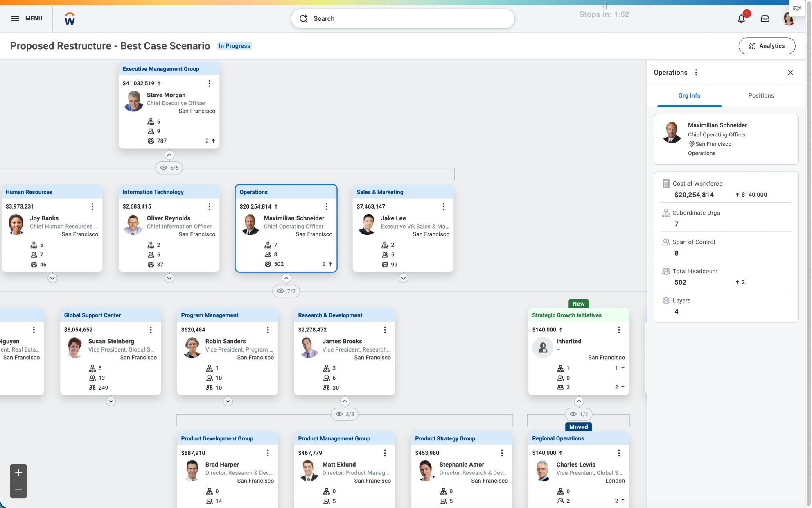Toggle the 3/3 visibility eye under Research & Development
This screenshot has height=508, width=812.
click(x=345, y=414)
